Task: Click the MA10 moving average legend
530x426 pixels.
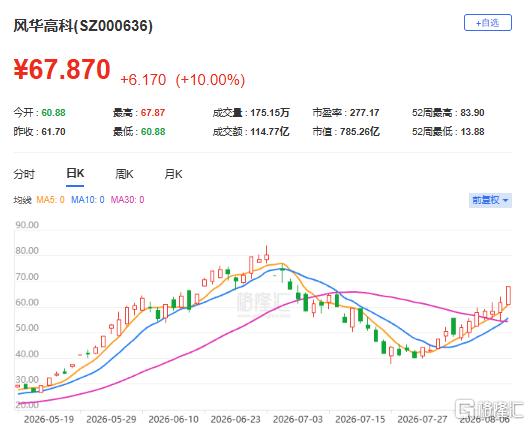Action: pos(88,200)
